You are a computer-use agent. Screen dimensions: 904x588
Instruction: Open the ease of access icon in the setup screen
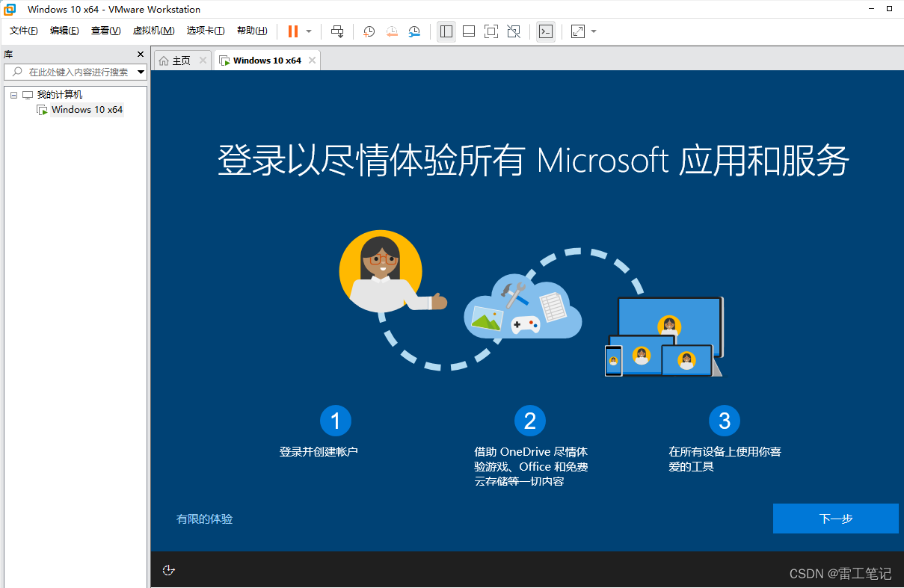pyautogui.click(x=169, y=570)
